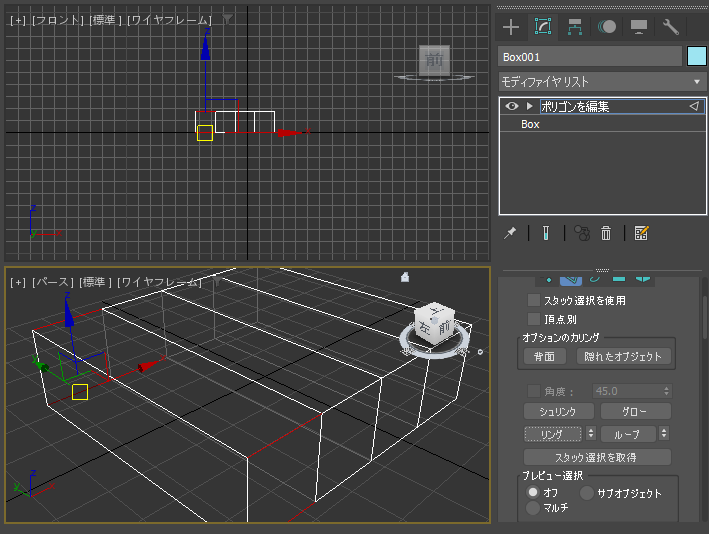
Task: Open the [パース] viewport view menu
Action: click(52, 282)
